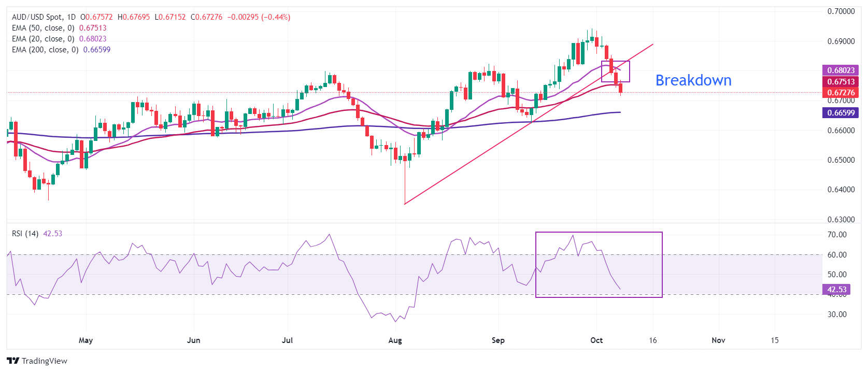Select the RSI (14) indicator legend
This screenshot has width=868, height=372.
point(25,234)
